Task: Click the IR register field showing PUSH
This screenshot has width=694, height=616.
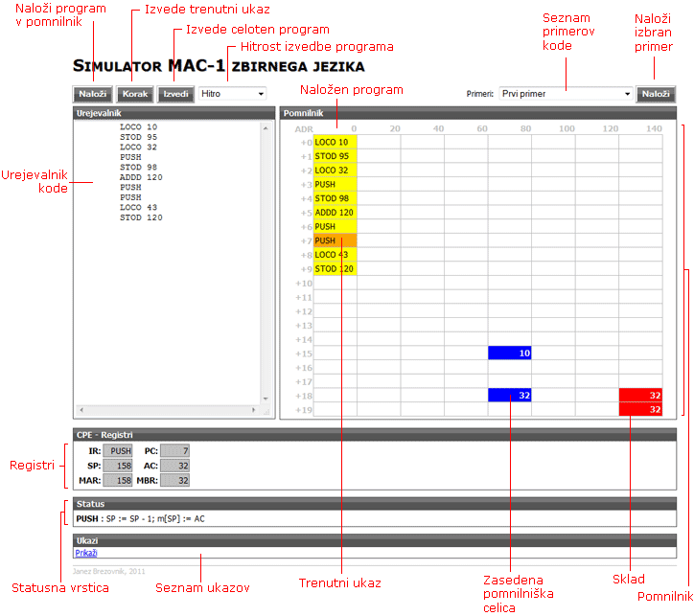Action: click(x=118, y=450)
